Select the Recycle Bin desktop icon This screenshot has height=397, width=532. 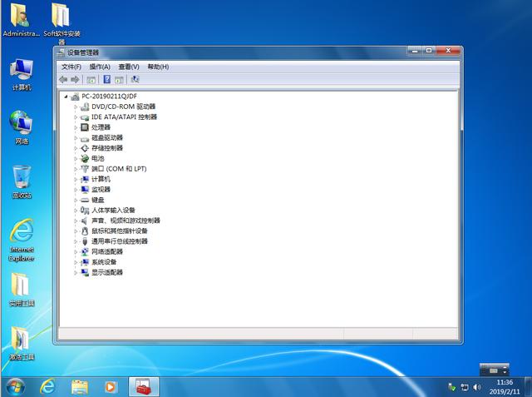(22, 177)
